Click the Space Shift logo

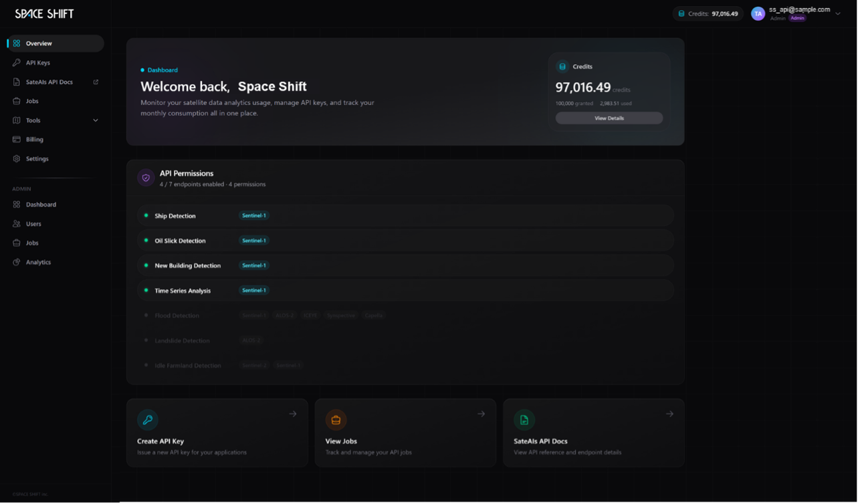(x=44, y=13)
